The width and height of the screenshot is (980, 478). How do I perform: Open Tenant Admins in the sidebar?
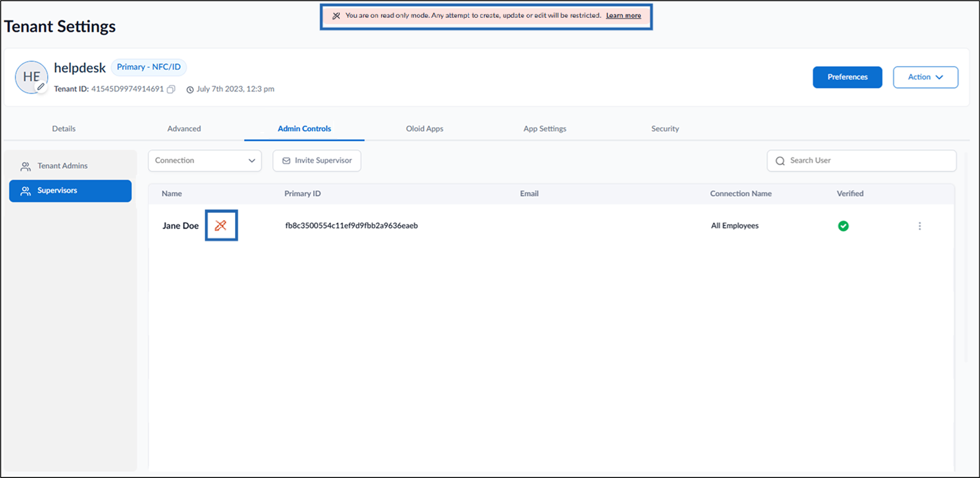click(70, 166)
